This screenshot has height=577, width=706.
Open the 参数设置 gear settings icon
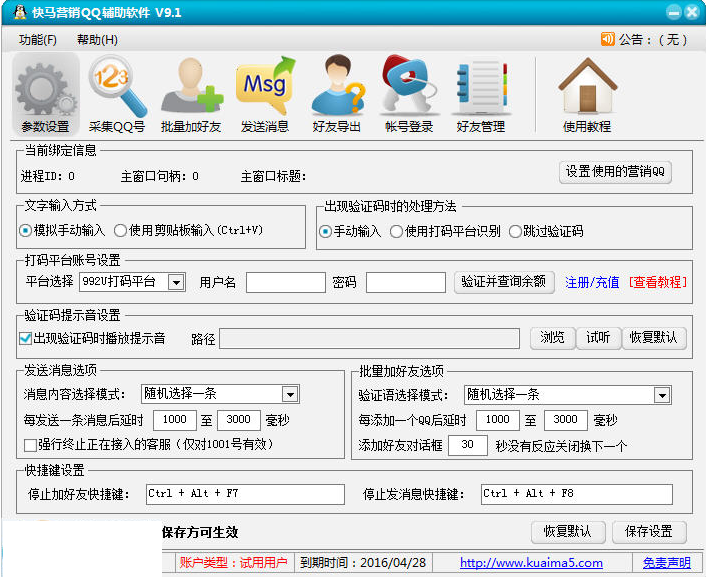(45, 93)
